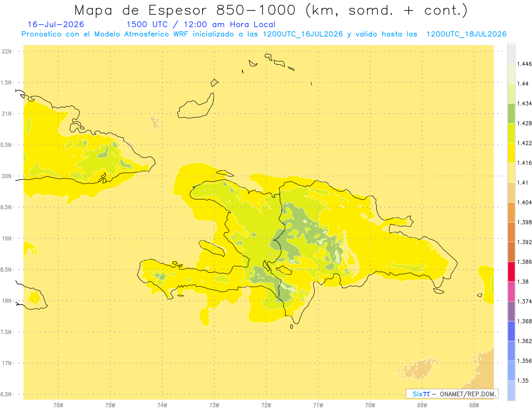
Task: Click the 70W longitude label
Action: (370, 405)
